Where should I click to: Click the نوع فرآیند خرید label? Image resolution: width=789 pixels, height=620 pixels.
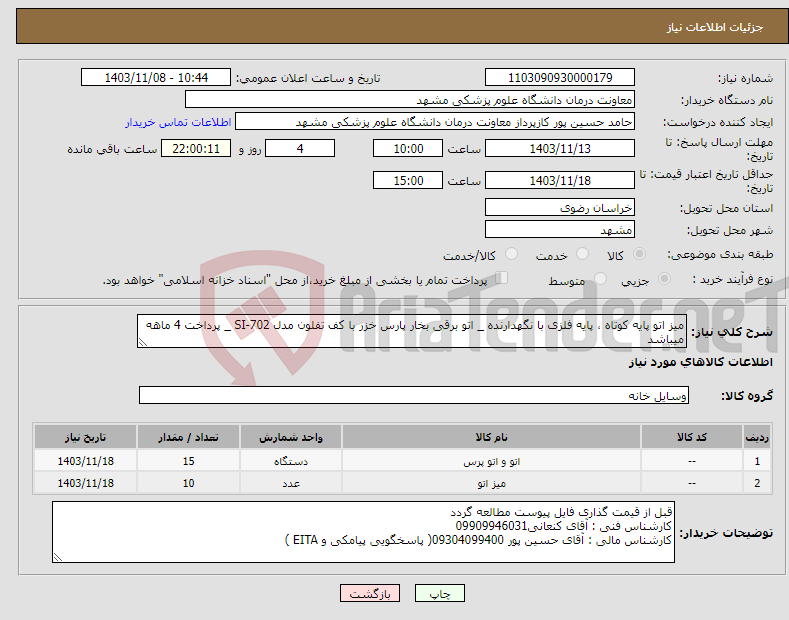pyautogui.click(x=732, y=279)
